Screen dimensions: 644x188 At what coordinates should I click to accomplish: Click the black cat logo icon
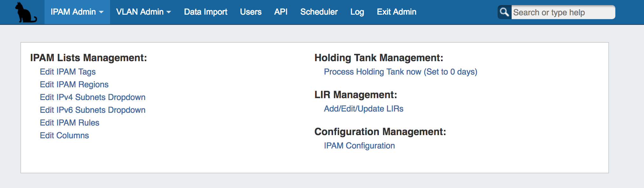pos(25,12)
